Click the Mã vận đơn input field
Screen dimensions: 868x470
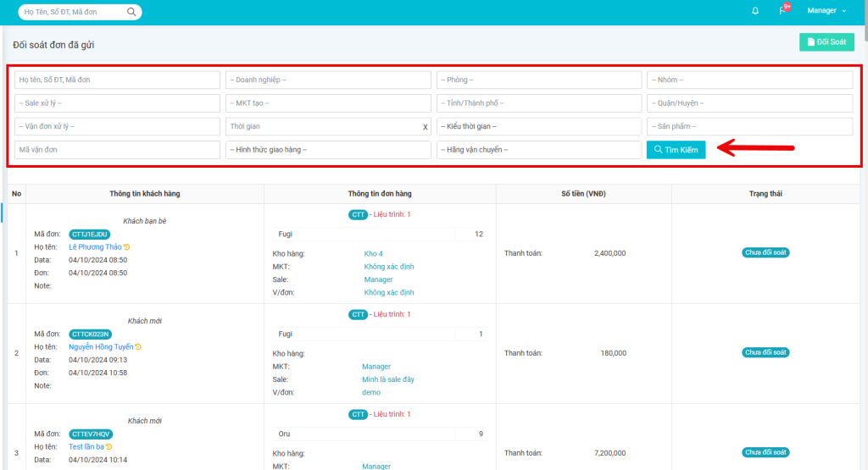(117, 150)
